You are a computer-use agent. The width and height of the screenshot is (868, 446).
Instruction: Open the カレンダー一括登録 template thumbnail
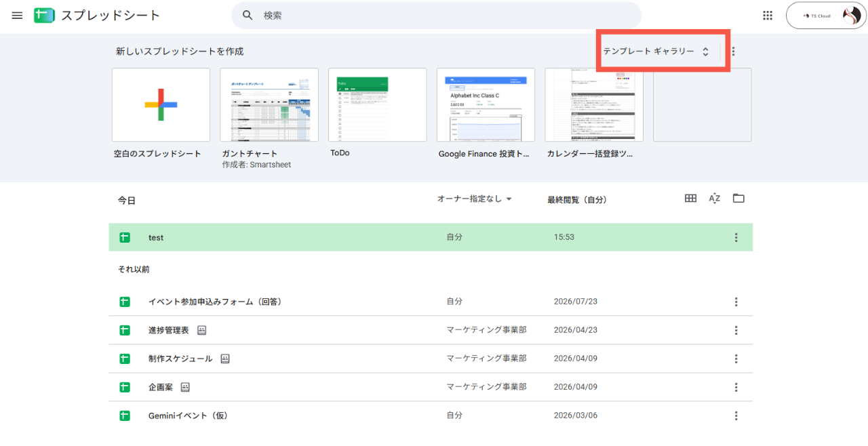tap(594, 104)
